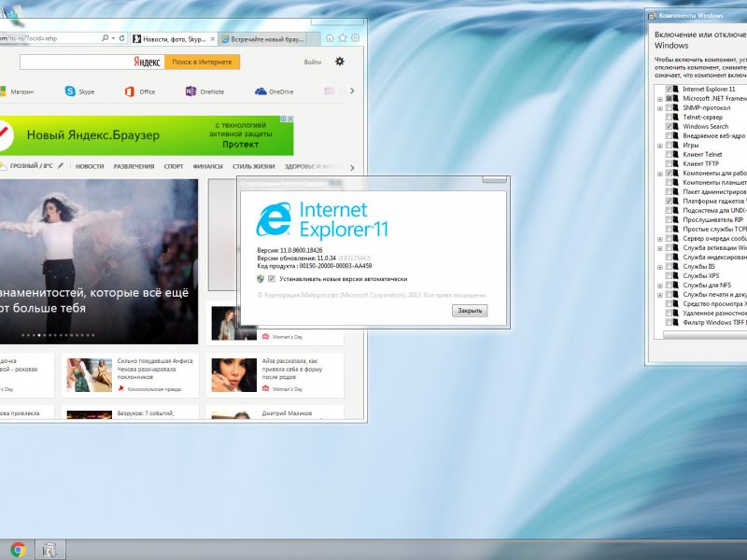Open MSN page settings gear icon
Screen dimensions: 747x560
(x=340, y=62)
